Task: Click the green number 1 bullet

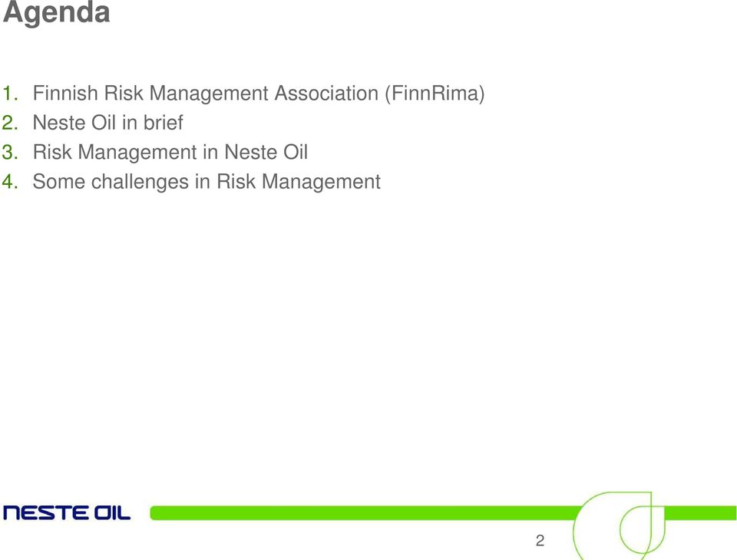Action: pyautogui.click(x=10, y=93)
